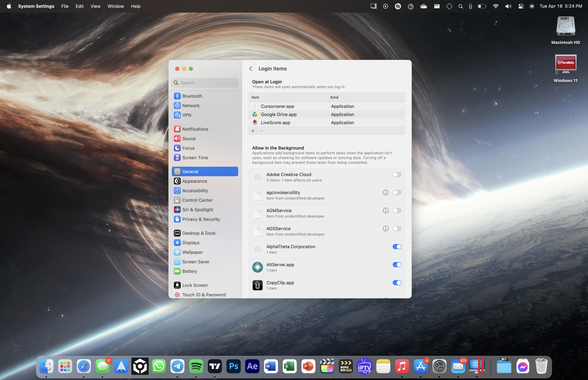Click the info icon for AGSService
588x380 pixels.
click(x=385, y=229)
